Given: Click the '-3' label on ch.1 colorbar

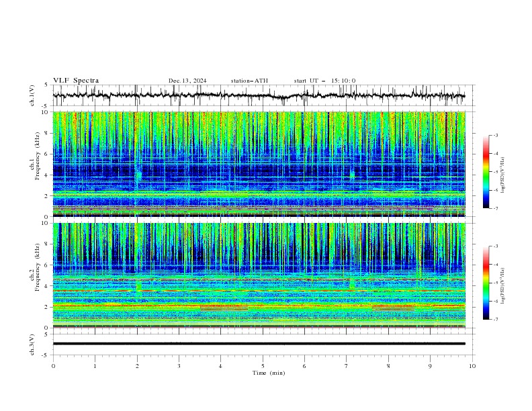Looking at the screenshot, I should point(496,135).
